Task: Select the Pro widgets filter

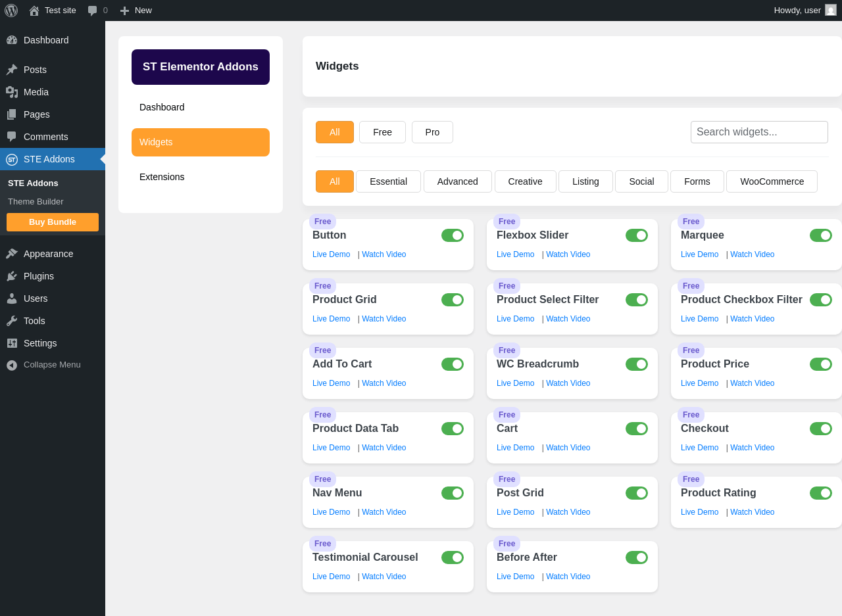Action: point(432,132)
